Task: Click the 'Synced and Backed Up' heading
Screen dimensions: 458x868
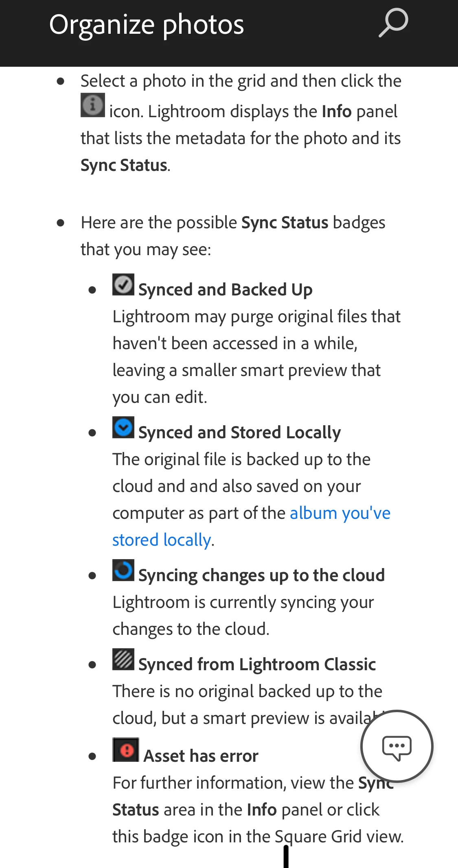Action: pyautogui.click(x=225, y=290)
